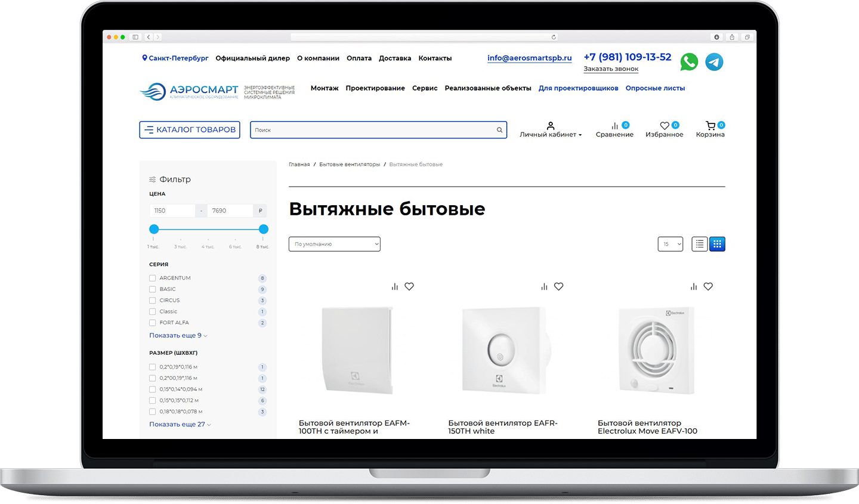The height and width of the screenshot is (504, 859).
Task: Open Реализованные объекты menu item
Action: (488, 88)
